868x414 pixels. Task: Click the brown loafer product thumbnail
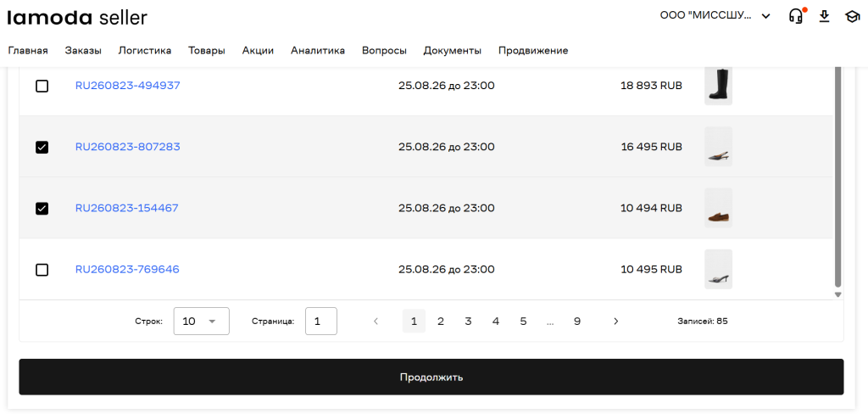click(x=719, y=209)
